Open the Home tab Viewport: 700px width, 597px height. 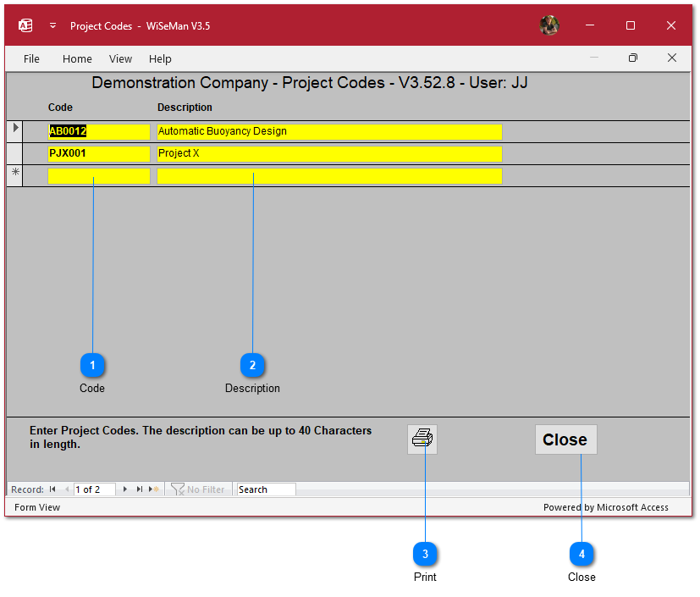(77, 58)
